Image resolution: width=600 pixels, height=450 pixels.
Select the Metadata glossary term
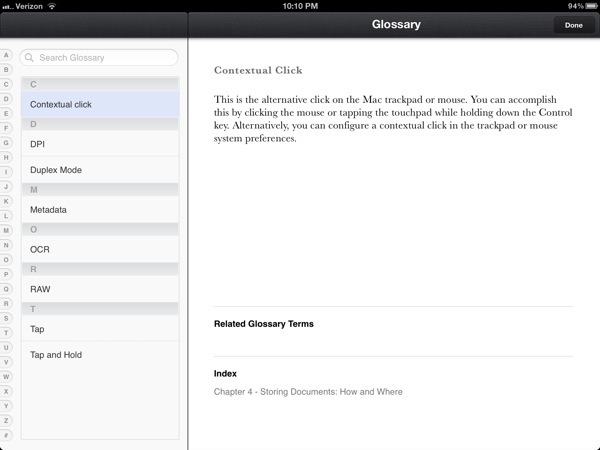pos(100,210)
